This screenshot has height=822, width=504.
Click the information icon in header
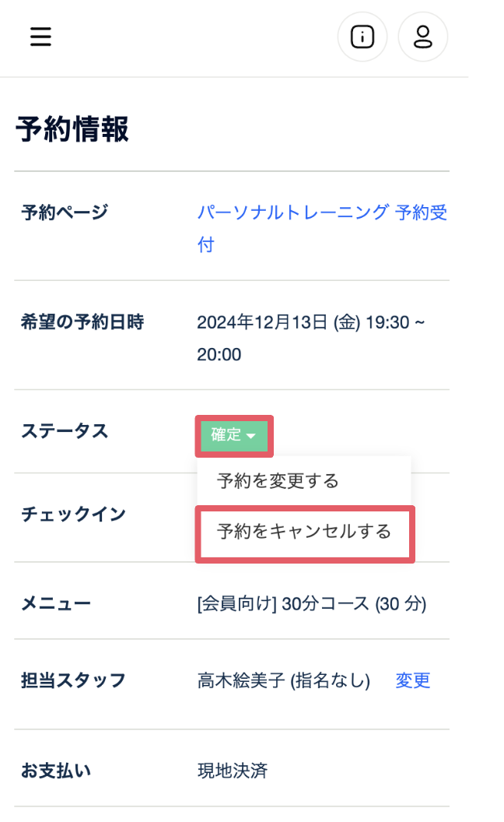362,37
